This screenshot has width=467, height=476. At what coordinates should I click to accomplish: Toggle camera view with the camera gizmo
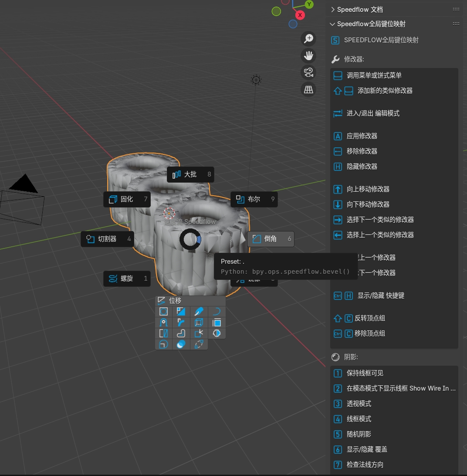(308, 72)
